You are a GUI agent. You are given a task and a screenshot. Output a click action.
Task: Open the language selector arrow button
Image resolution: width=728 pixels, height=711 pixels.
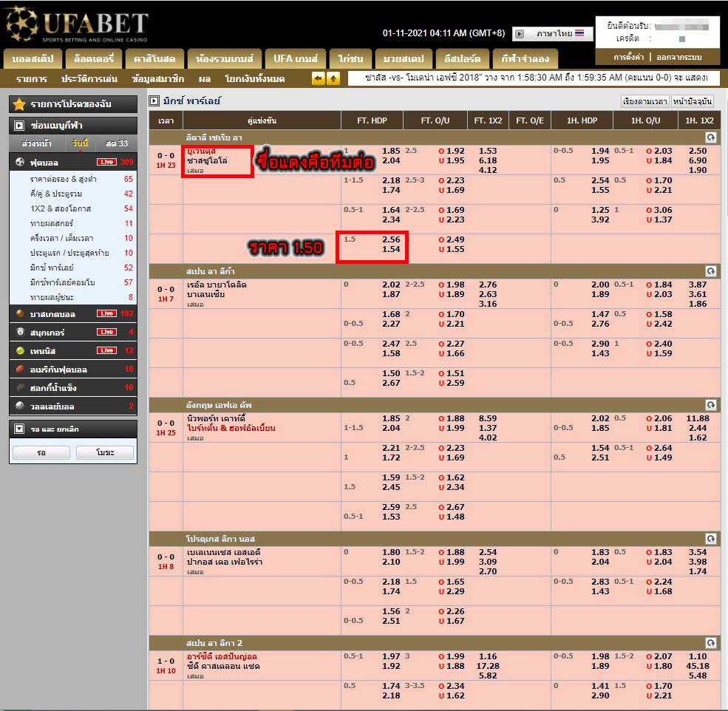pos(520,34)
